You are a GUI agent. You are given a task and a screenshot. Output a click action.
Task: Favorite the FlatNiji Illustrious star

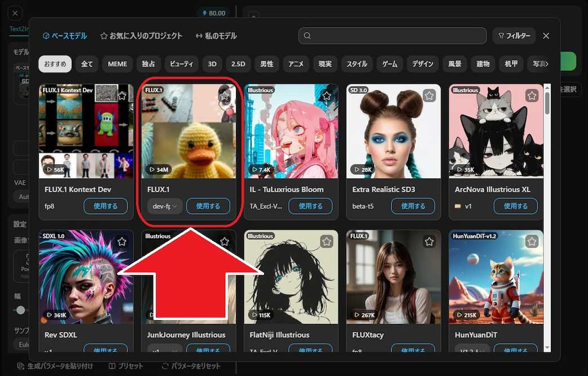coord(327,241)
